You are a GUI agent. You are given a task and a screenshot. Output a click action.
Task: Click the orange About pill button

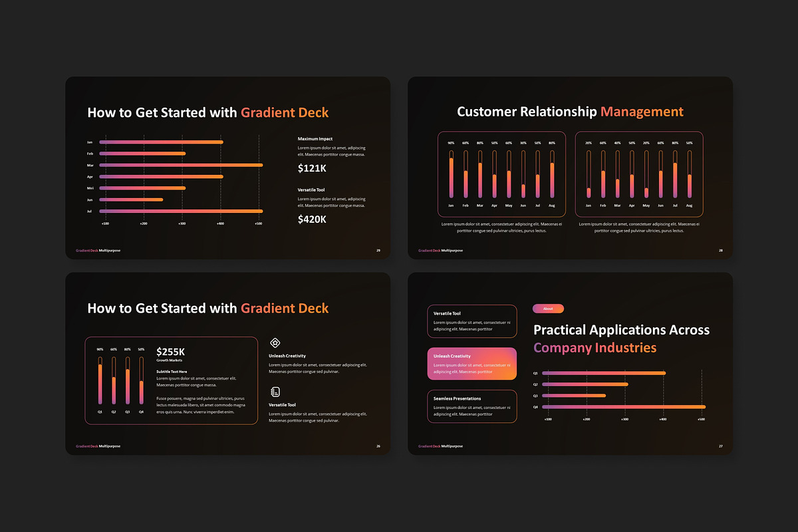(x=548, y=309)
